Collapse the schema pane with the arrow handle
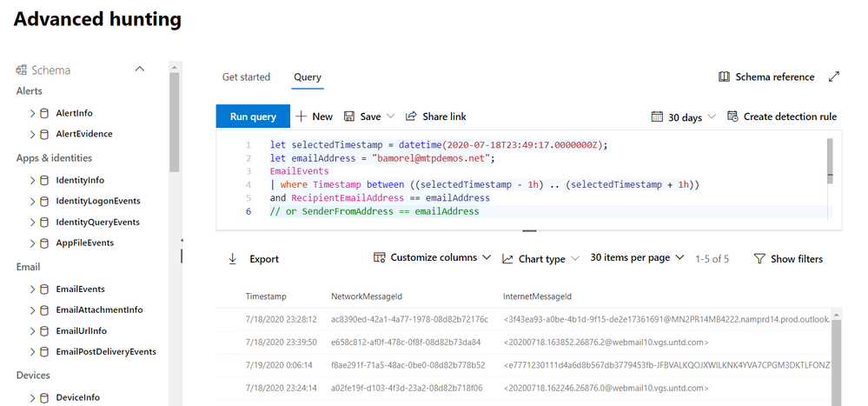This screenshot has width=868, height=406. [182, 241]
